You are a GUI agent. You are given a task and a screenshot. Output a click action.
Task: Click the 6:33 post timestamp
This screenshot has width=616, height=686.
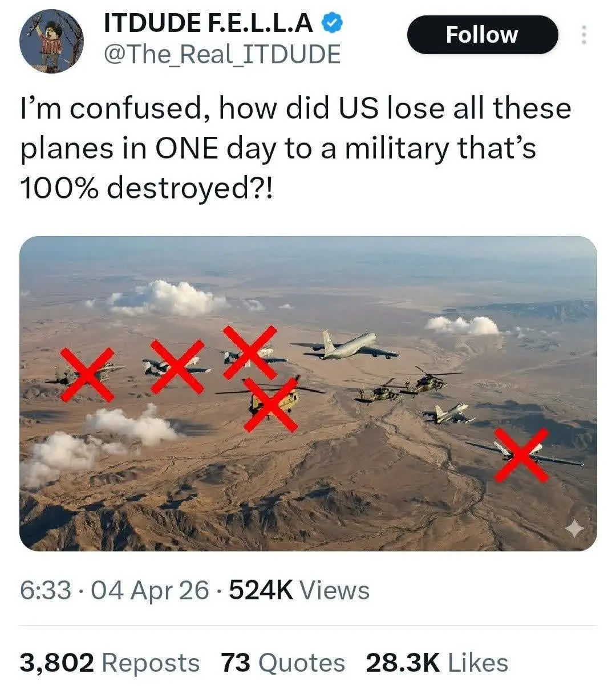tap(46, 590)
